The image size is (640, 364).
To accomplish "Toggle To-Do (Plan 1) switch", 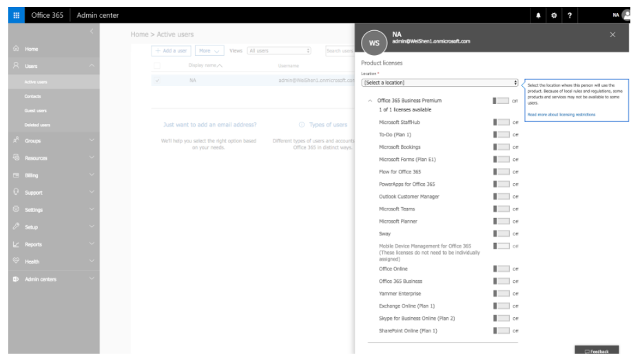I will 502,134.
